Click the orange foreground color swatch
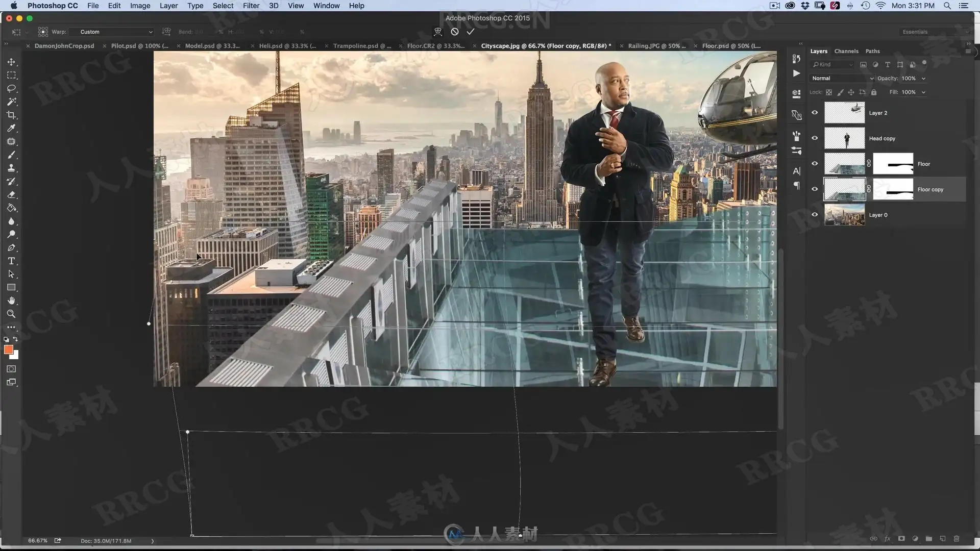 click(x=8, y=349)
